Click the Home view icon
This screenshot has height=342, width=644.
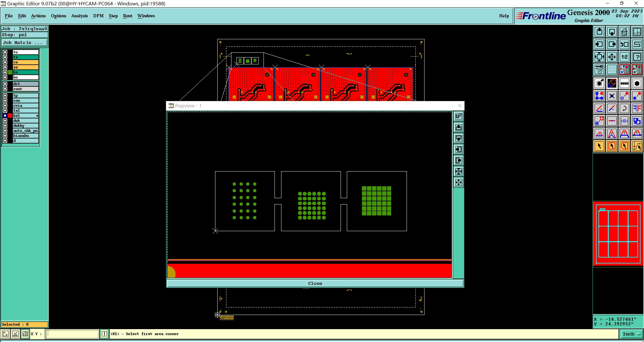tap(624, 32)
